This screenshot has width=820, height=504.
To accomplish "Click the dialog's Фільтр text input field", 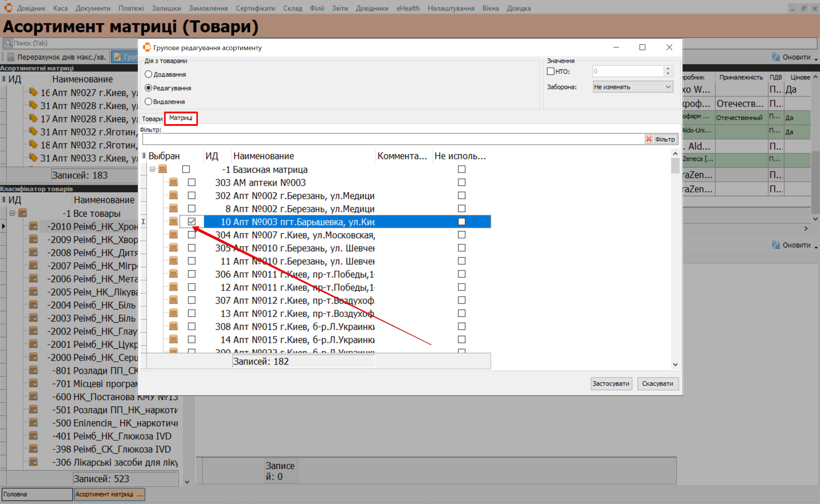I will click(x=391, y=139).
